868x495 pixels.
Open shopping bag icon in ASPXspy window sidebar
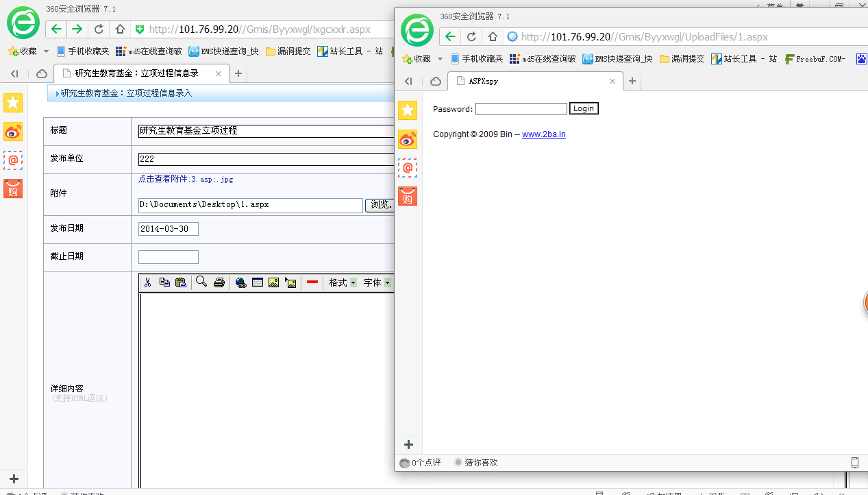coord(408,196)
